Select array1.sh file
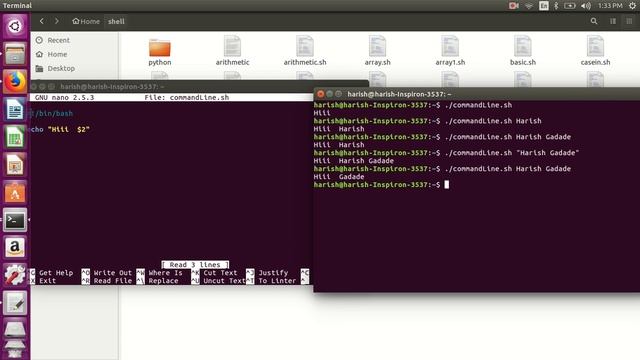 450,51
